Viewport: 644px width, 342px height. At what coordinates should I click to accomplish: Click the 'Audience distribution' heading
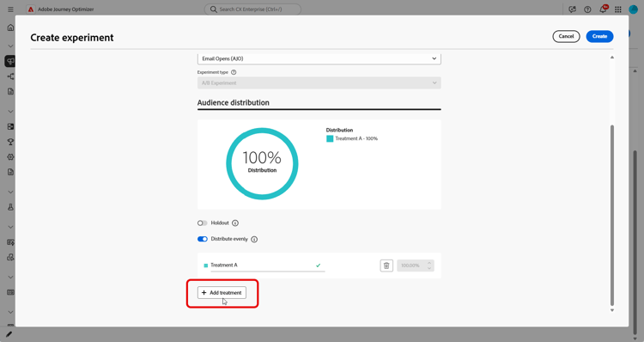tap(234, 103)
